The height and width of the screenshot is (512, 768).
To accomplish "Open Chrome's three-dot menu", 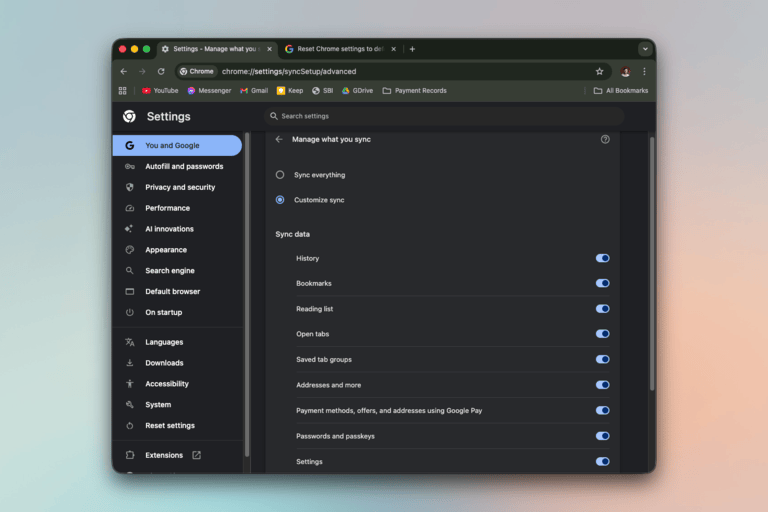I will click(x=644, y=72).
